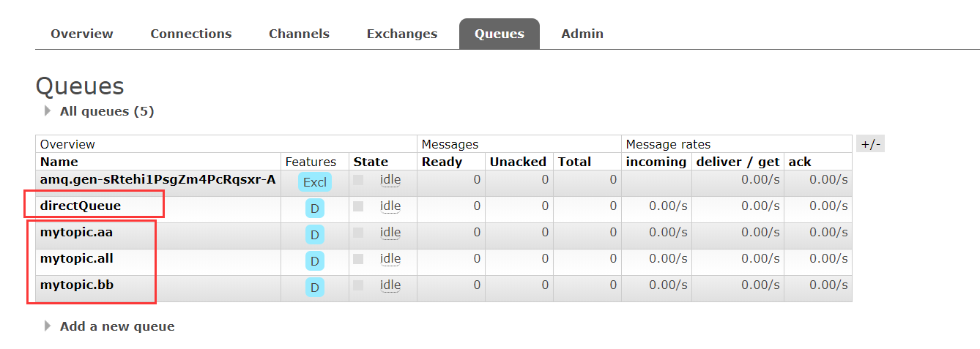The height and width of the screenshot is (349, 980).
Task: Open the mytopic.all queue link
Action: [77, 258]
